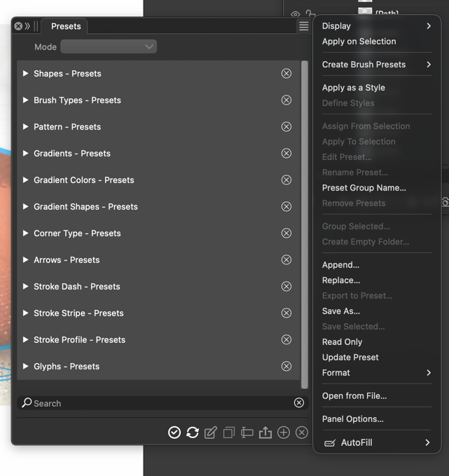Open the Mode dropdown
This screenshot has height=476, width=449.
click(x=109, y=47)
